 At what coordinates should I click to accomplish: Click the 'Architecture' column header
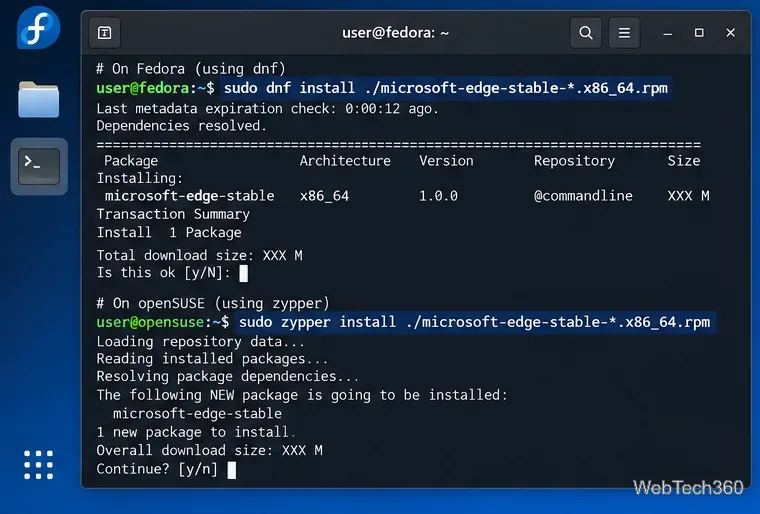345,161
